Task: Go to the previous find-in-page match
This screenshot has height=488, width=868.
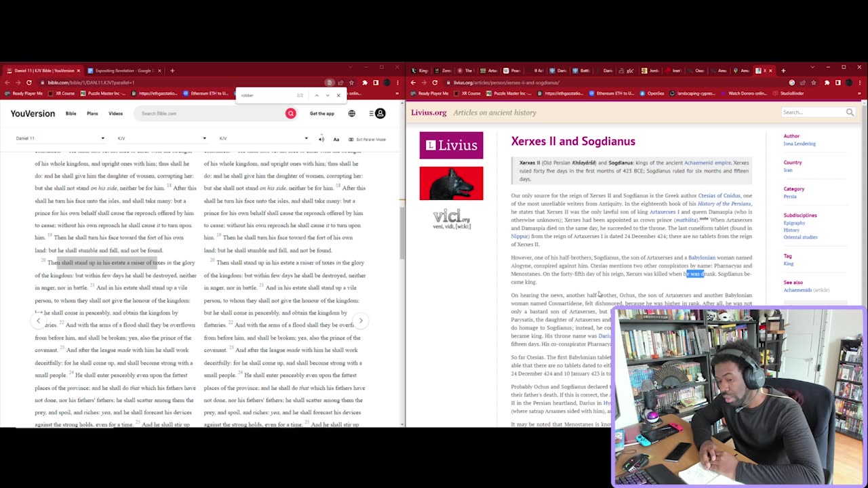Action: (317, 96)
